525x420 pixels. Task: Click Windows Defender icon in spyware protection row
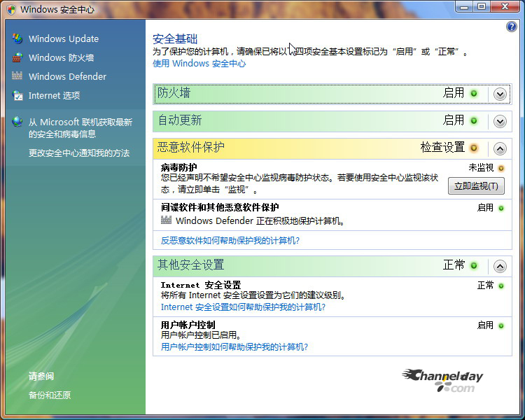166,220
